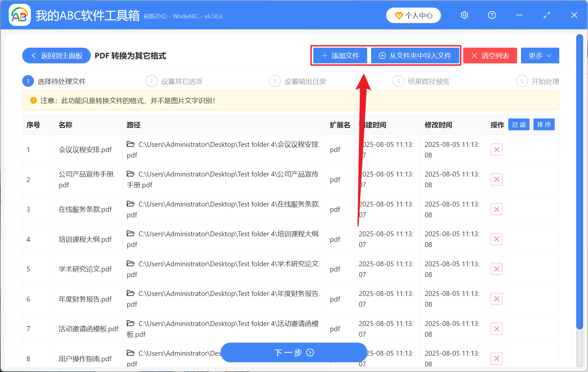Click 从文件夹中导入文件 to import from folder

click(415, 55)
